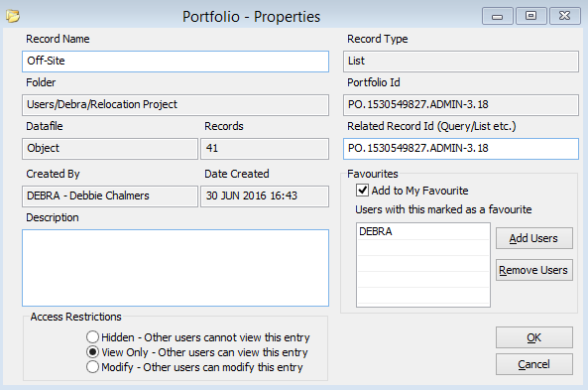Click the Records field showing 41
Viewport: 588px width, 390px height.
pyautogui.click(x=265, y=149)
